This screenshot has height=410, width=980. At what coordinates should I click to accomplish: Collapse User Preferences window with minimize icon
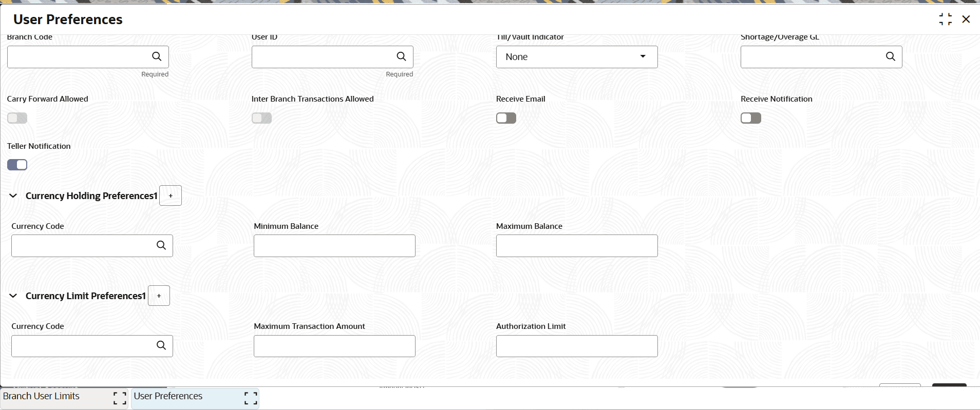(x=945, y=19)
